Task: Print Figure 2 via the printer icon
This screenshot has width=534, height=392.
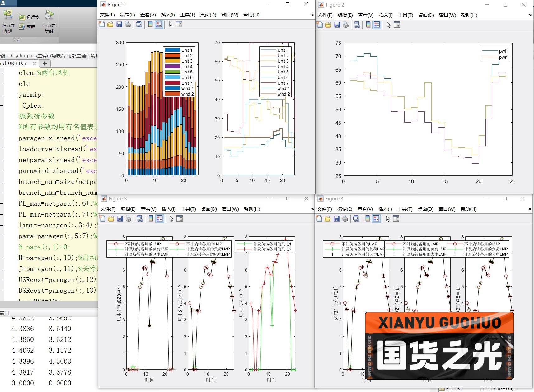Action: [346, 25]
